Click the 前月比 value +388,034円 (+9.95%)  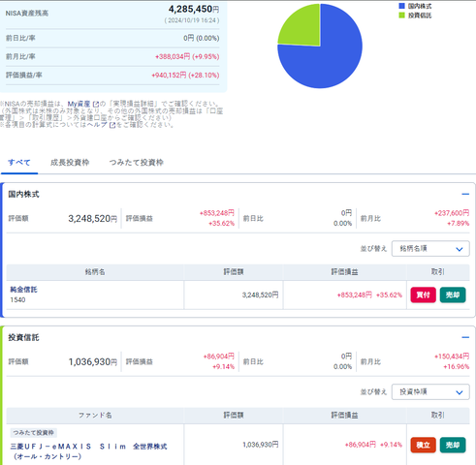[187, 57]
